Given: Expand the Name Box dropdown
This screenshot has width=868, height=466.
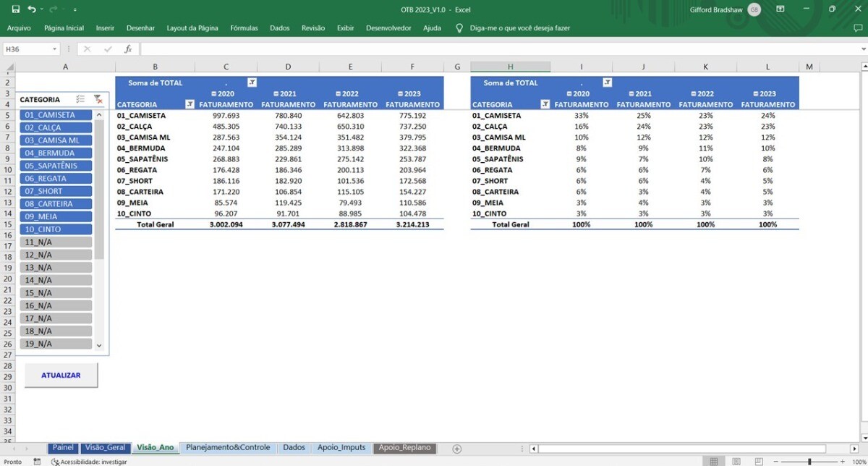Looking at the screenshot, I should tap(54, 49).
